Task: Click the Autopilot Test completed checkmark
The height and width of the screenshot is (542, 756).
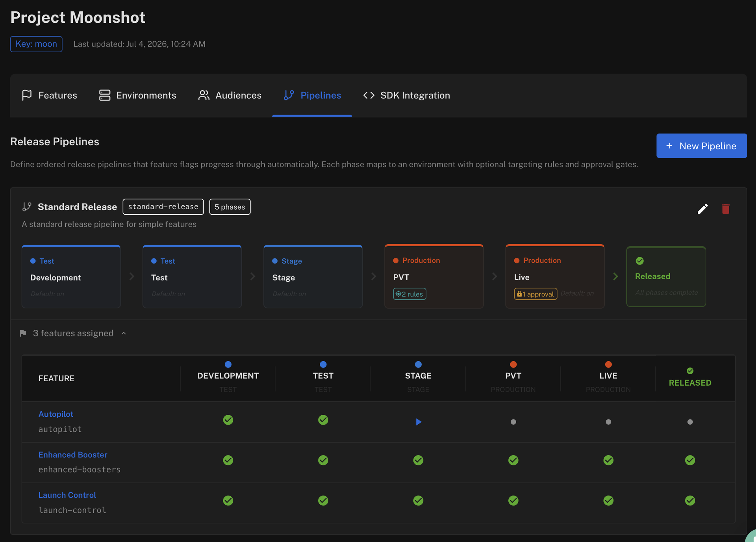Action: [x=323, y=420]
